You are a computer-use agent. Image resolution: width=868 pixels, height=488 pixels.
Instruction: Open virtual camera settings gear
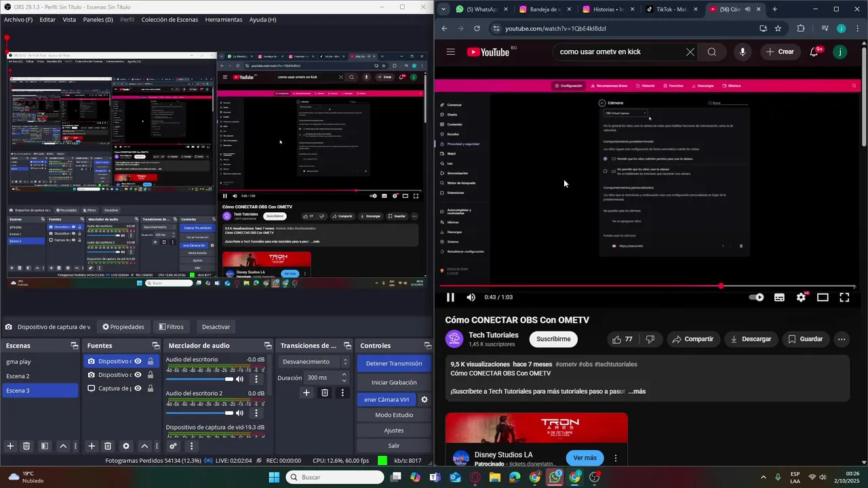point(425,399)
